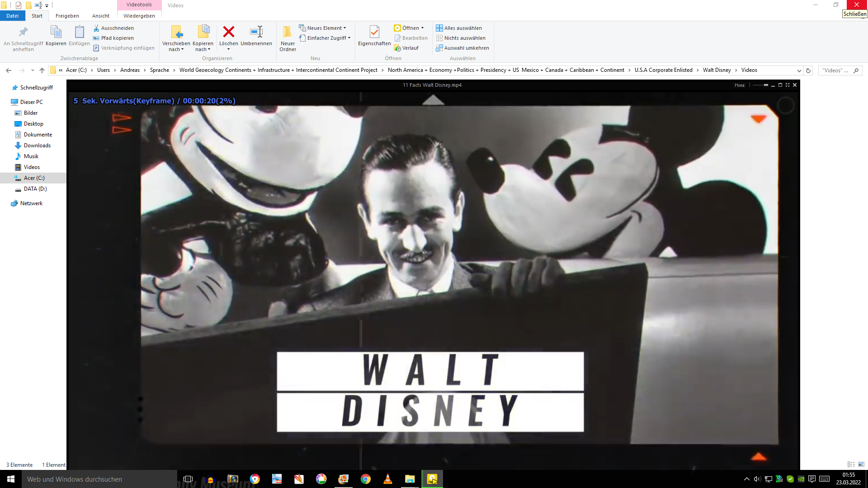Click the red Löschen delete icon
This screenshot has width=868, height=488.
229,32
